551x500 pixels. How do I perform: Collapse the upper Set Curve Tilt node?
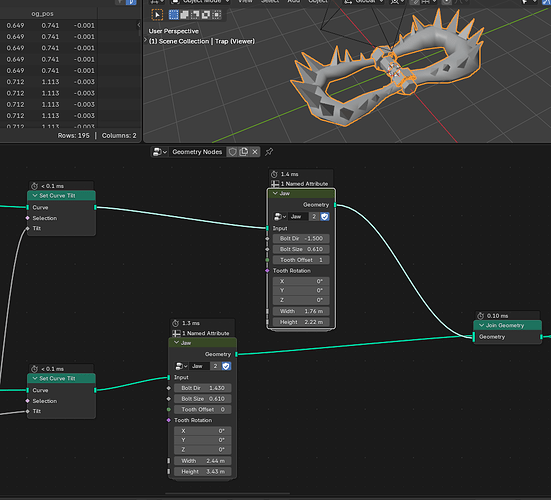coord(35,195)
